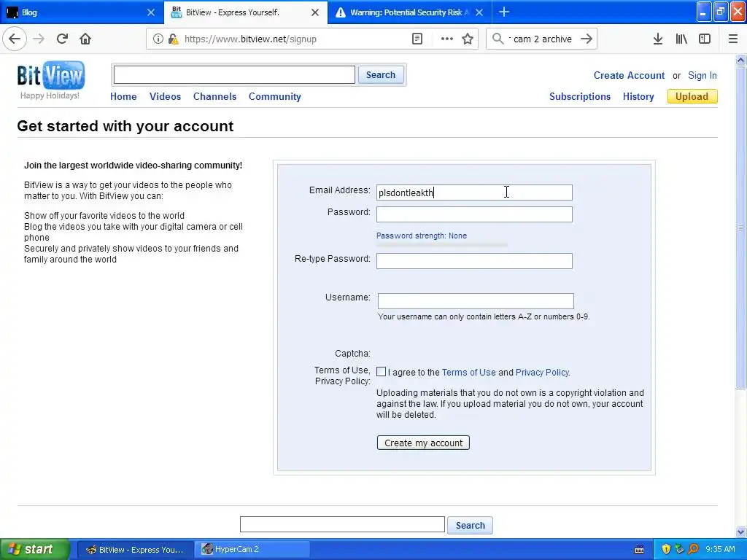747x560 pixels.
Task: Bookmark this page with the star icon
Action: pos(468,39)
